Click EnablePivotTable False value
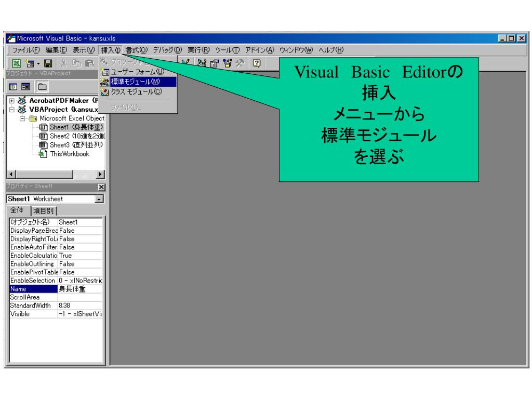Viewport: 532px width, 399px height. click(x=79, y=272)
